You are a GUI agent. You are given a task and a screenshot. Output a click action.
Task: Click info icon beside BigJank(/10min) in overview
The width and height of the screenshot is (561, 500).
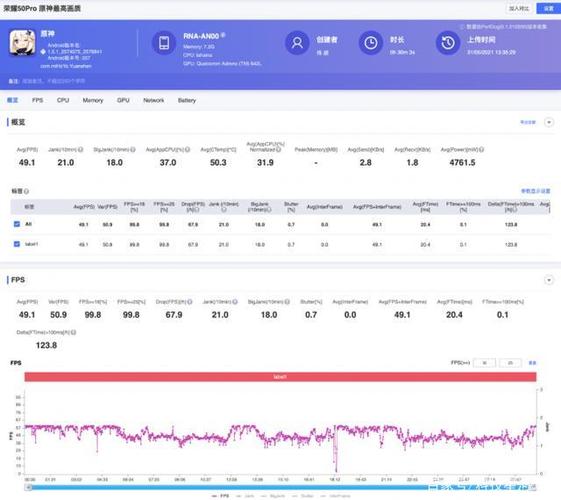[x=133, y=149]
